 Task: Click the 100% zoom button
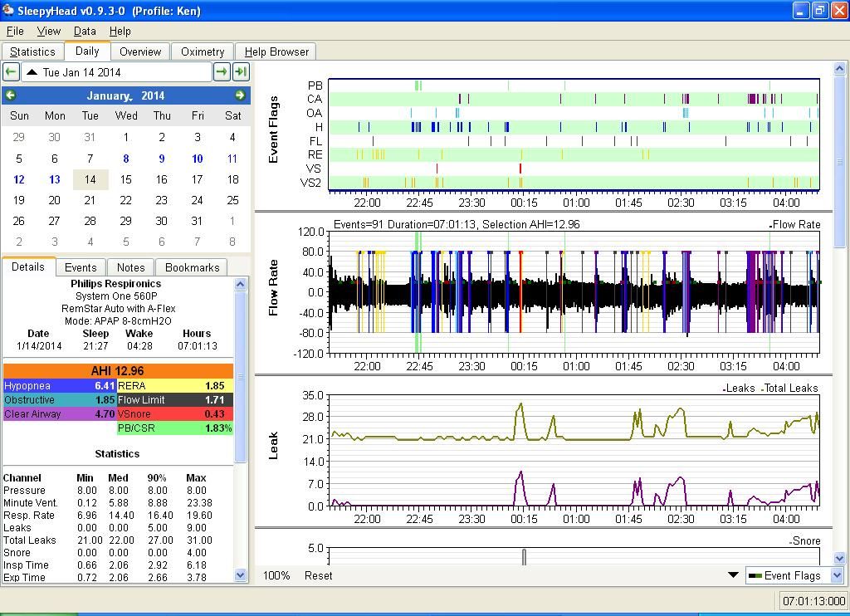pos(276,575)
